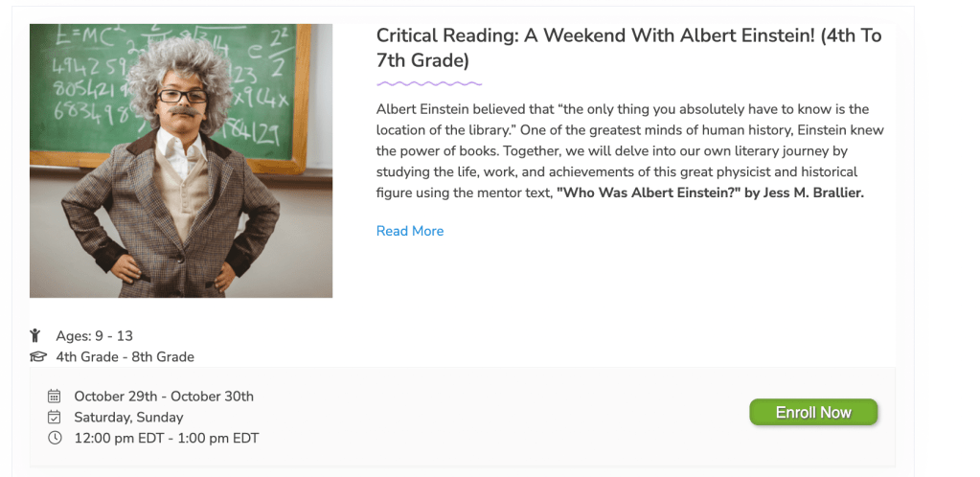Click the graduation cap grade icon
This screenshot has height=477, width=980.
click(x=37, y=357)
